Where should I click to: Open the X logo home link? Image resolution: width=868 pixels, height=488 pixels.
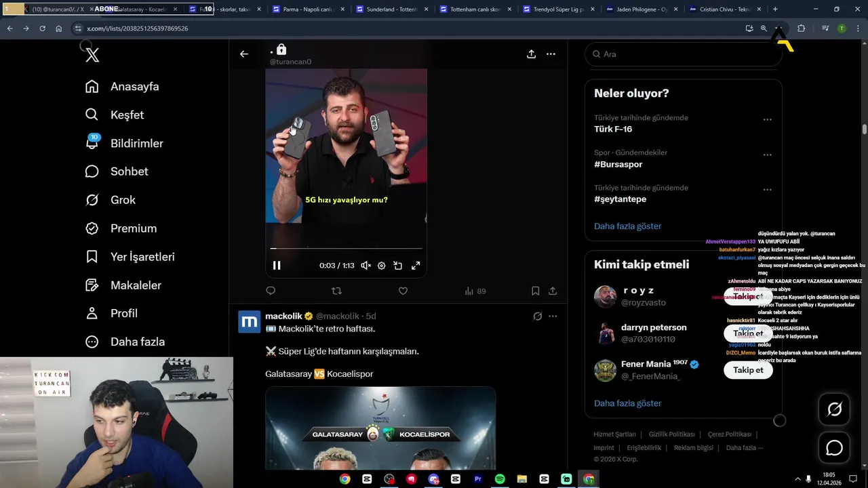[x=92, y=56]
